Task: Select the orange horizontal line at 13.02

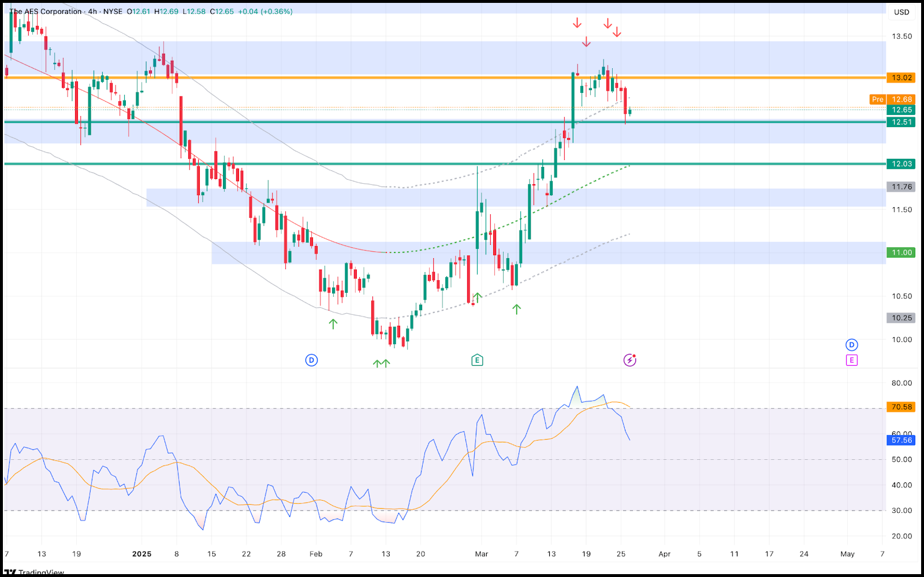Action: click(x=445, y=77)
